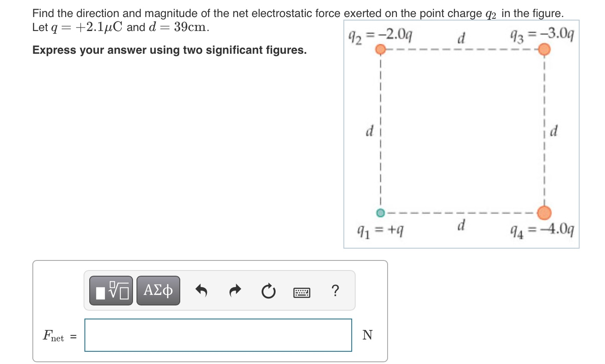The image size is (605, 364).
Task: Open equation editor help
Action: [335, 291]
